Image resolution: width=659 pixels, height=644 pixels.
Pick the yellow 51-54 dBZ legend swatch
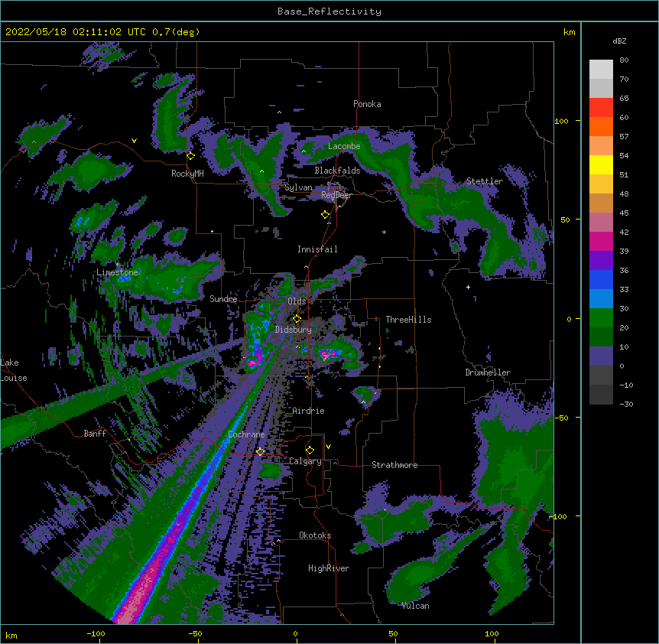[x=601, y=164]
